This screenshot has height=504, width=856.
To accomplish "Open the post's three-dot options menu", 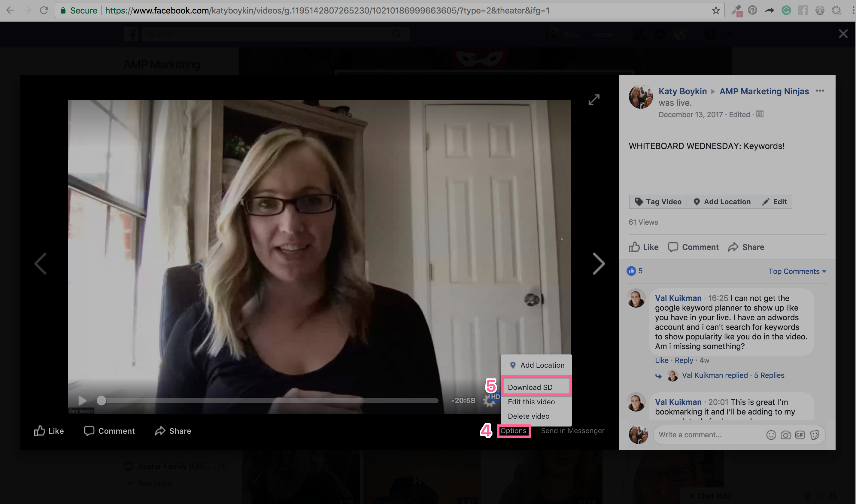I will click(x=820, y=91).
